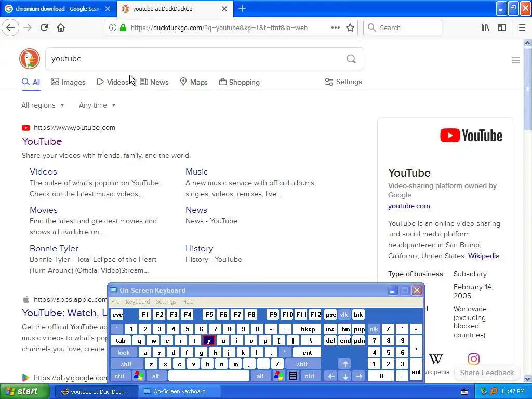Open the Music sitelink
The height and width of the screenshot is (399, 532).
196,171
